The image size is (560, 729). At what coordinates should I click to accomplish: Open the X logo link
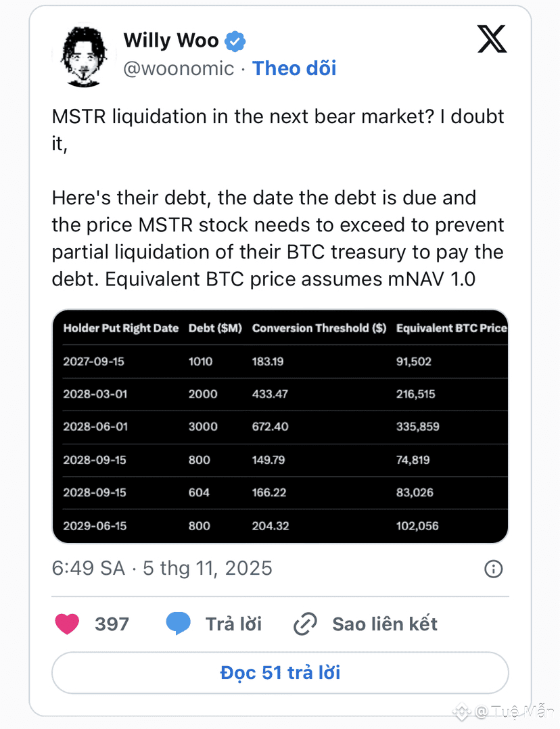coord(492,39)
